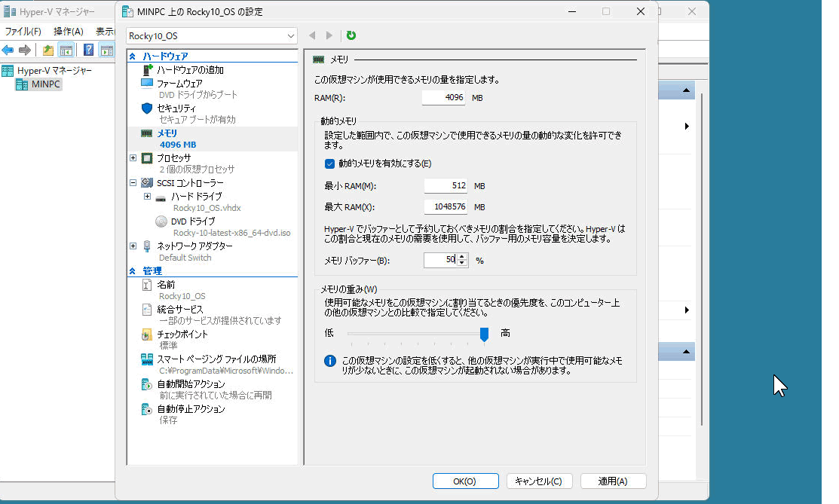Image resolution: width=839 pixels, height=504 pixels.
Task: Click Rocky10_OS.vhdx text under hard drive
Action: pos(207,208)
